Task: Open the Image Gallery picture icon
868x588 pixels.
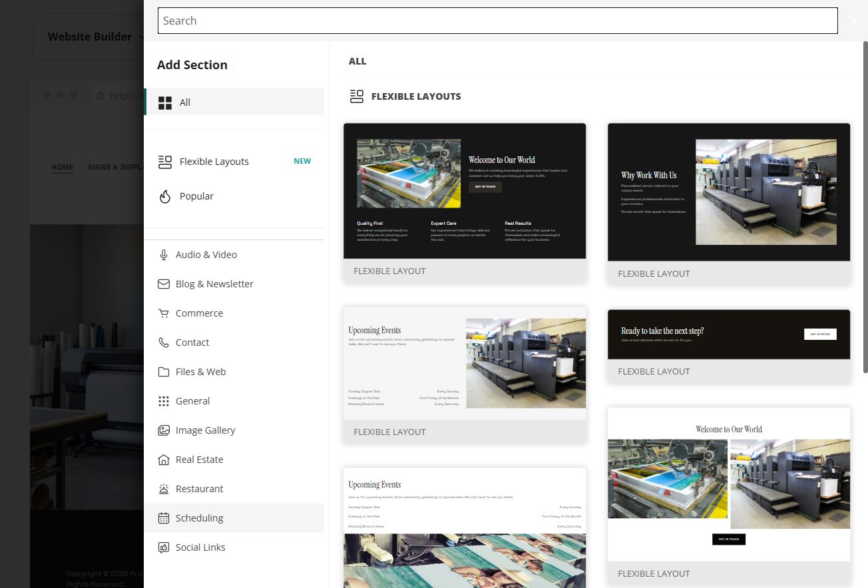Action: click(164, 430)
